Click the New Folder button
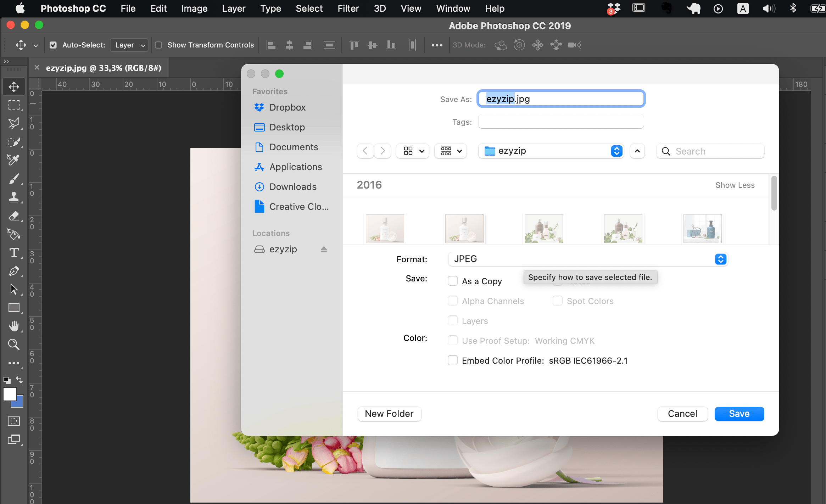Image resolution: width=826 pixels, height=504 pixels. coord(389,414)
